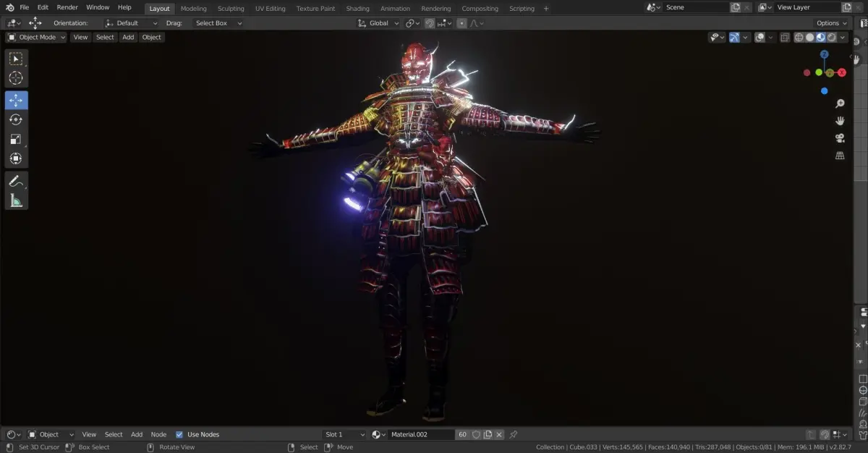Click the Scene name field

point(694,7)
